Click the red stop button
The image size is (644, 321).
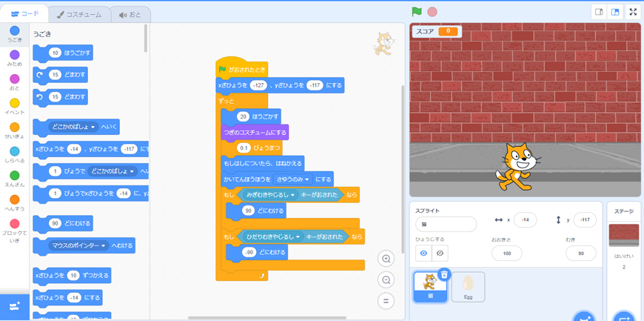coord(432,12)
